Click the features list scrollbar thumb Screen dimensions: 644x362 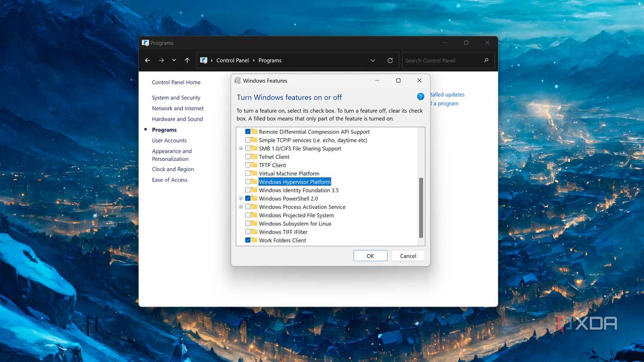421,208
